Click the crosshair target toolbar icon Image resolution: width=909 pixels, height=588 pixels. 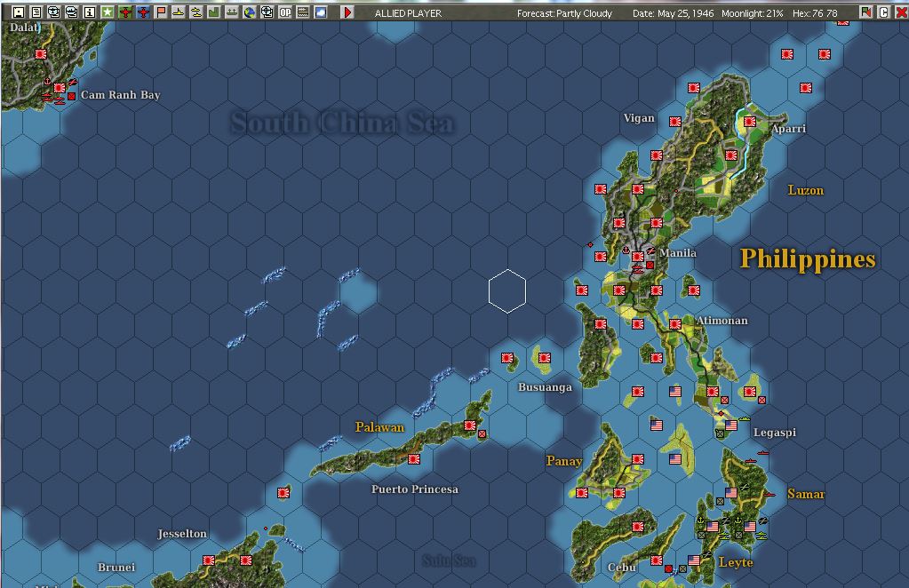tap(267, 12)
